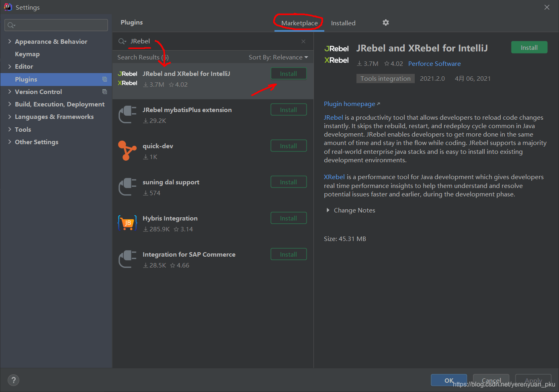Confirm with the OK button

click(449, 380)
